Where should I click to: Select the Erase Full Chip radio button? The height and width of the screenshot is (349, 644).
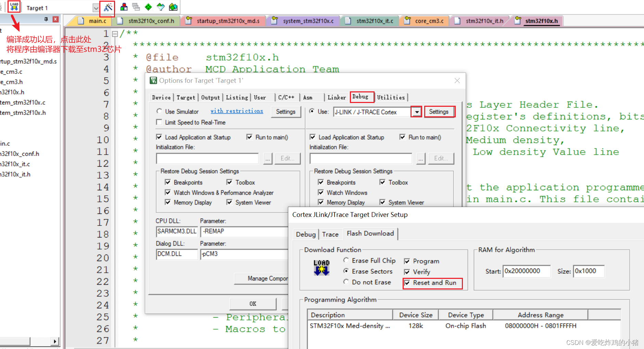click(x=346, y=260)
